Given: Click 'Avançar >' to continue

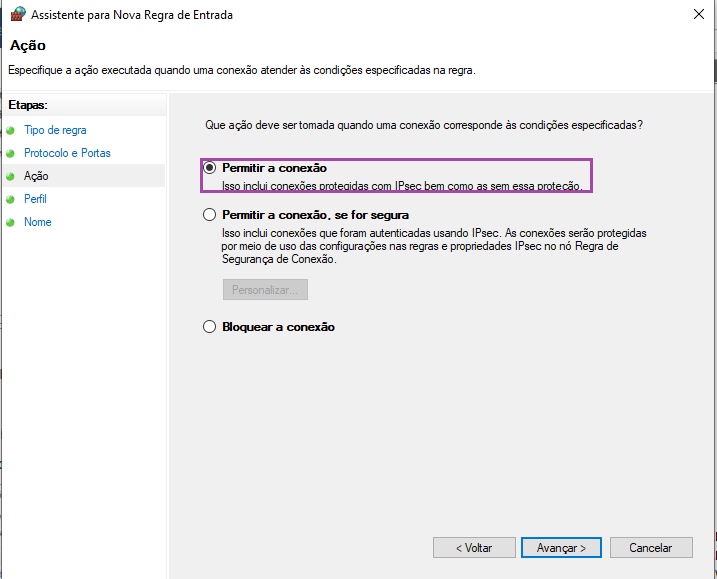Looking at the screenshot, I should tap(561, 548).
